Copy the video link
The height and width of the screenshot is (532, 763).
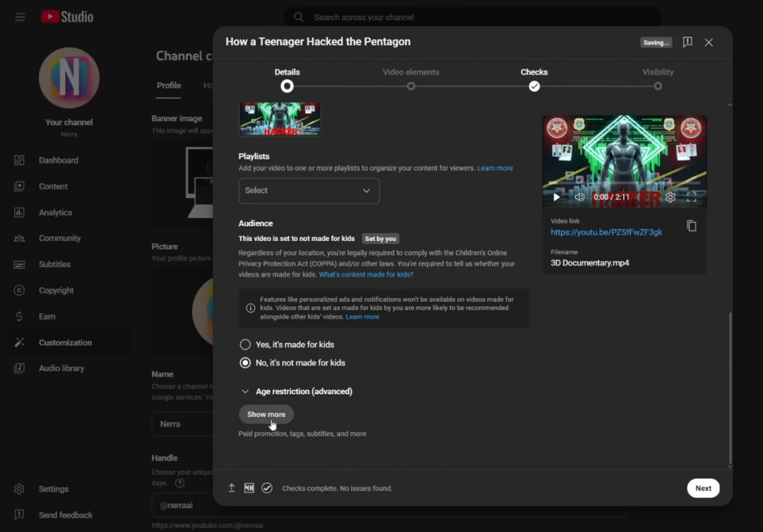coord(692,226)
